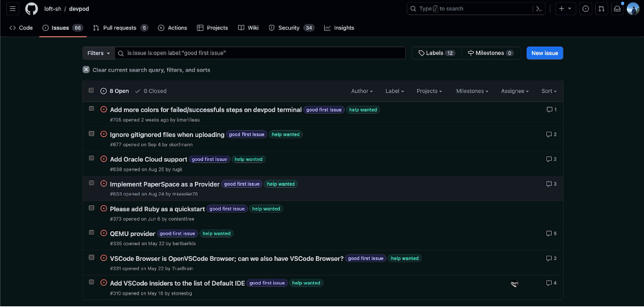Viewport: 644px width, 307px height.
Task: Clear current search query with X icon
Action: point(86,70)
